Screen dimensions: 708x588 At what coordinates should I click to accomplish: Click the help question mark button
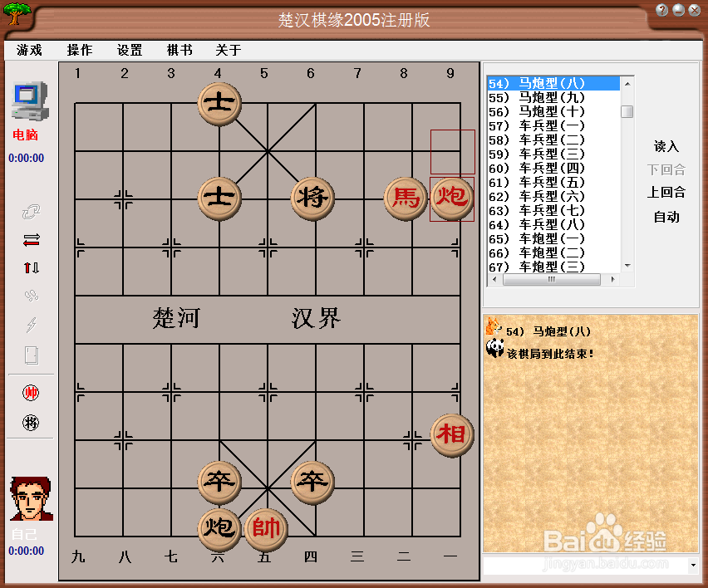pyautogui.click(x=661, y=10)
